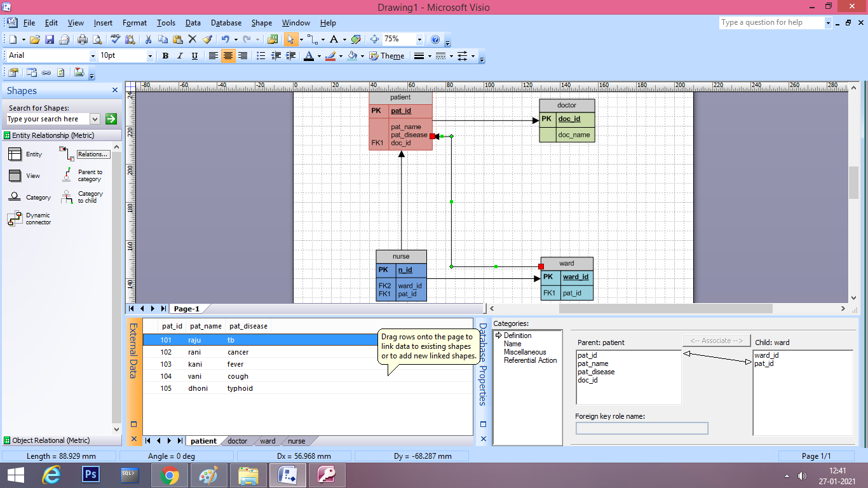Pick the highlight color swatch
This screenshot has height=488, width=868.
tap(331, 56)
